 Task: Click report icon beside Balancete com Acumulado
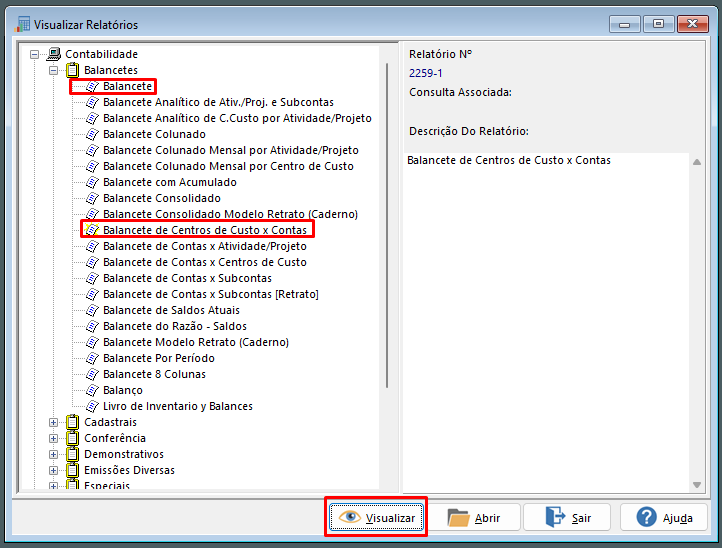92,182
